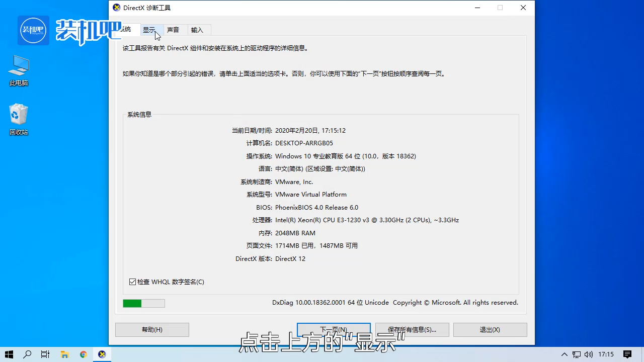
Task: Open Windows Search on the taskbar
Action: click(27, 354)
